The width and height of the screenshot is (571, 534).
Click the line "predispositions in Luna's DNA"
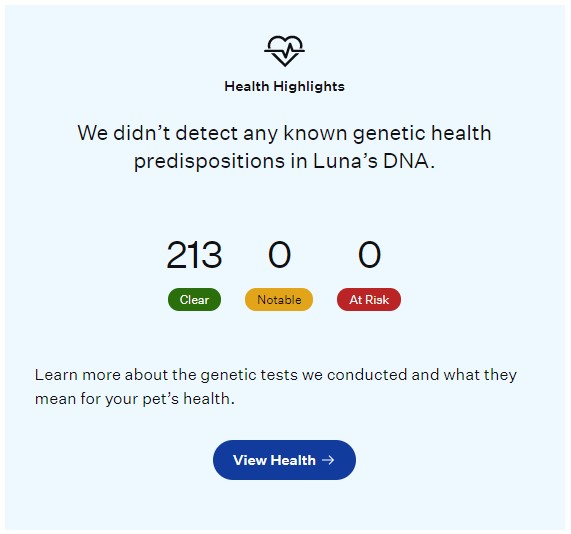tap(284, 161)
